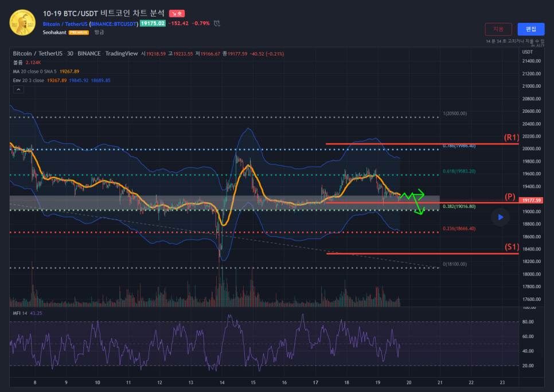Click the red 19177.59 current price label
This screenshot has width=554, height=392.
pos(530,200)
